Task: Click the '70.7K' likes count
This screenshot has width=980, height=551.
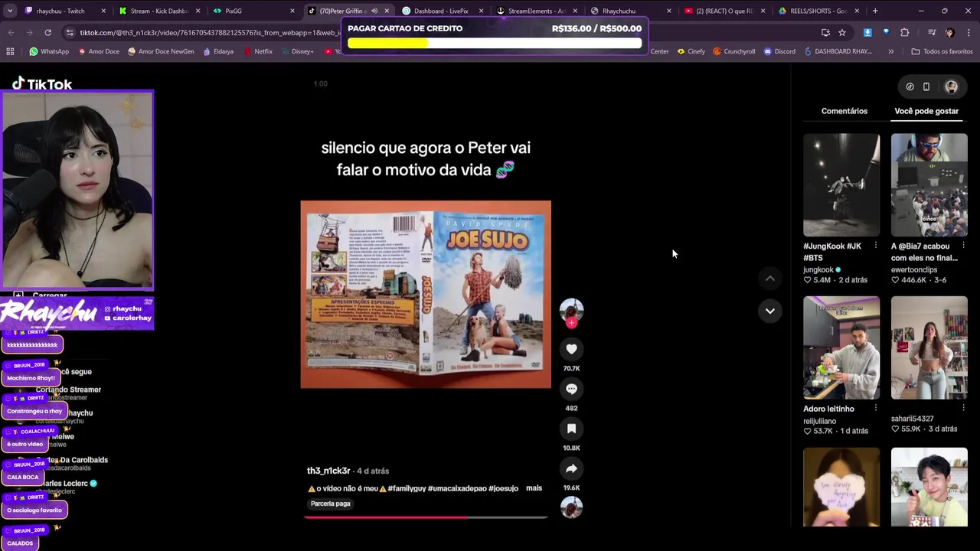Action: coord(571,368)
